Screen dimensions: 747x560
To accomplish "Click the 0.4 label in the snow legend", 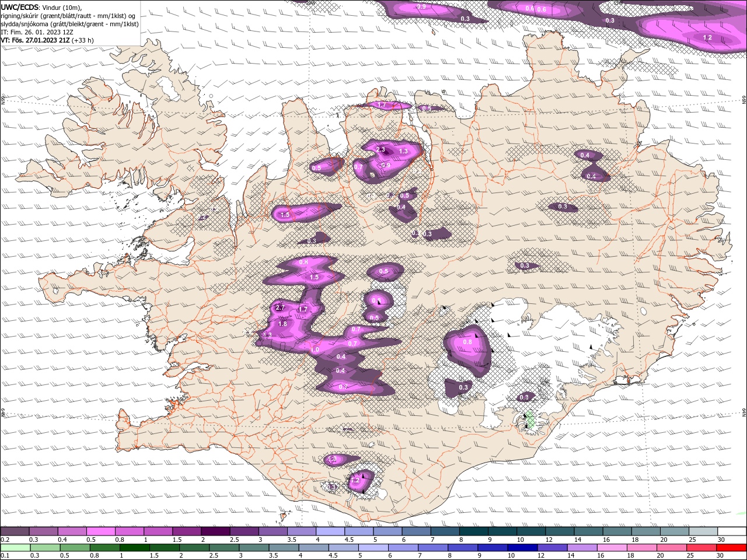I will pos(62,540).
